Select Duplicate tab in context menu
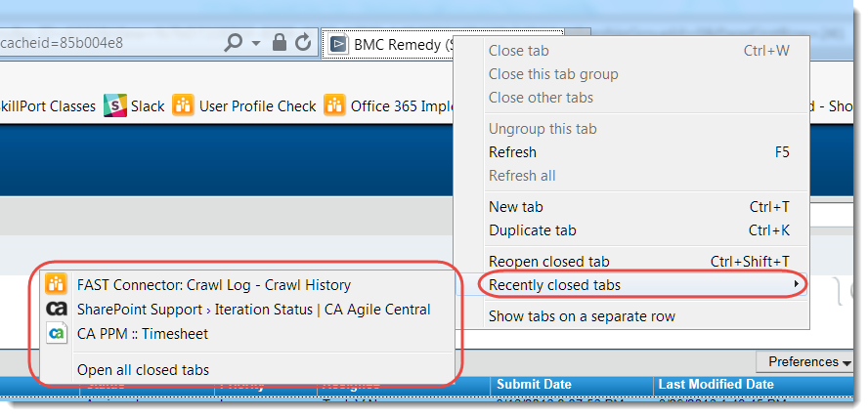Screen dimensions: 868x416 pyautogui.click(x=532, y=230)
